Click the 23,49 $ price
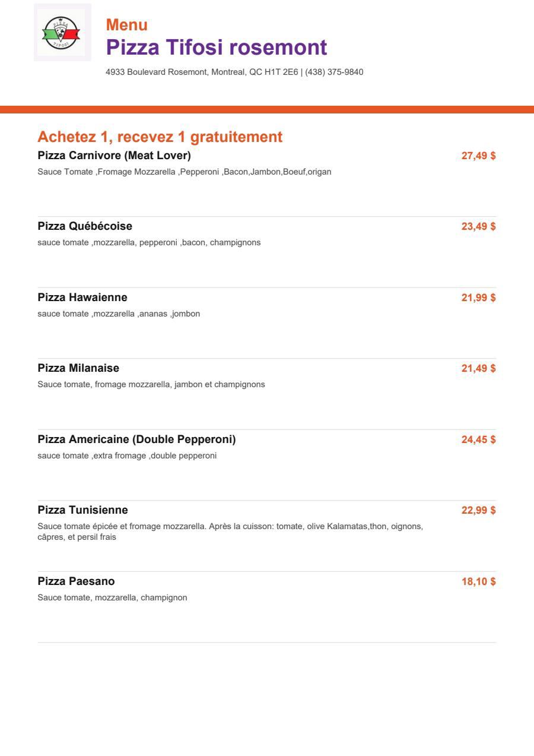This screenshot has width=534, height=756. pos(479,226)
